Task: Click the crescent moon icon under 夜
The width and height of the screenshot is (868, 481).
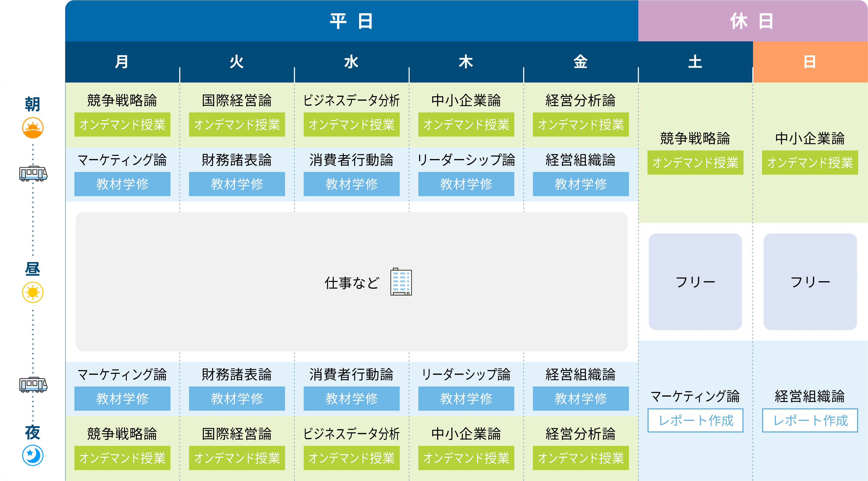Action: (x=33, y=455)
